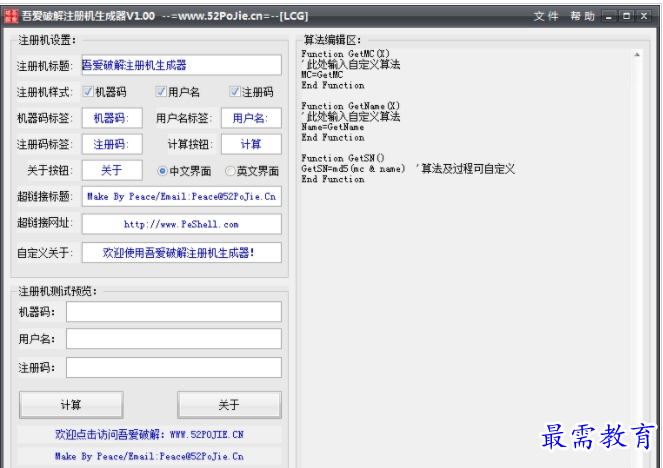Screen dimensions: 663x468
Task: Edit the 关于按钮 label field
Action: point(112,170)
